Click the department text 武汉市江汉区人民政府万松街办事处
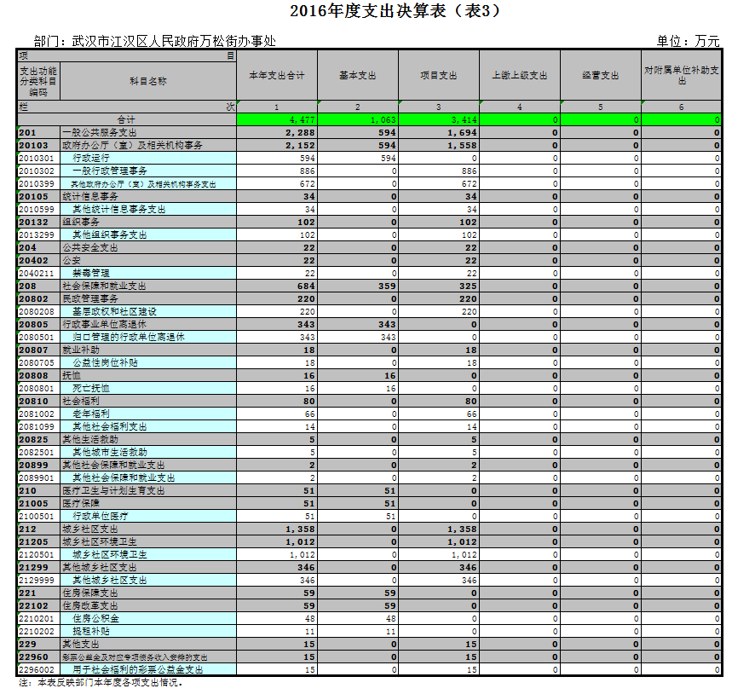This screenshot has height=700, width=732. click(174, 41)
